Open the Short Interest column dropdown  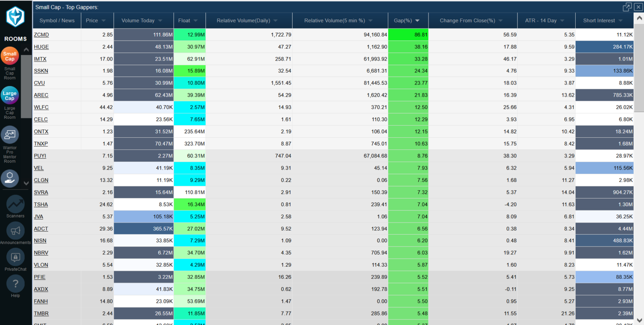coord(620,20)
